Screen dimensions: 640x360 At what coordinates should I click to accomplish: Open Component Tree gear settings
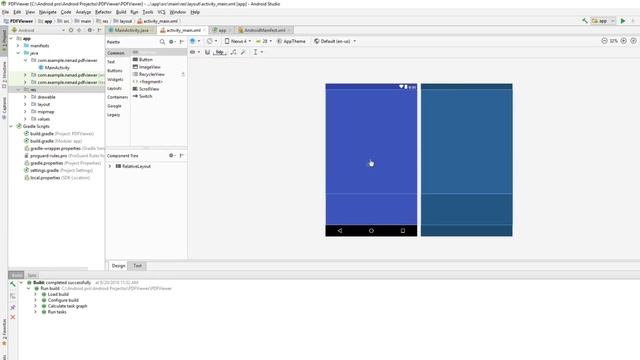pyautogui.click(x=171, y=156)
